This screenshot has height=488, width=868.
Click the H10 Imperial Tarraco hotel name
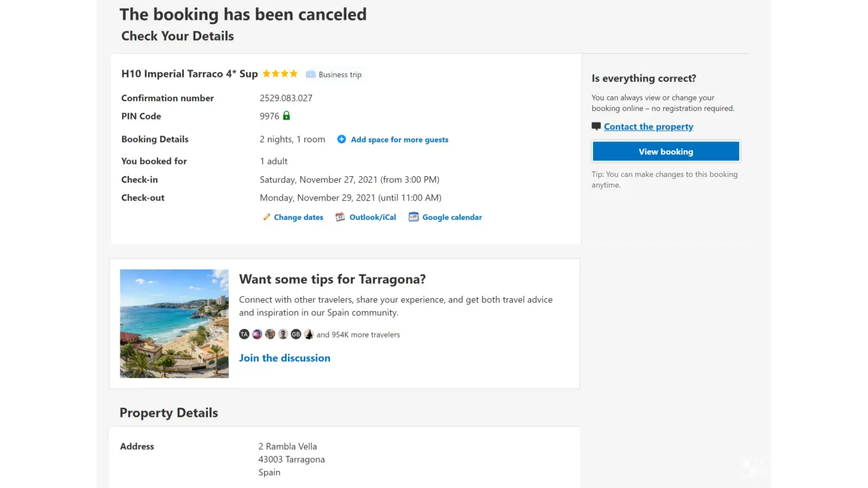(x=189, y=74)
